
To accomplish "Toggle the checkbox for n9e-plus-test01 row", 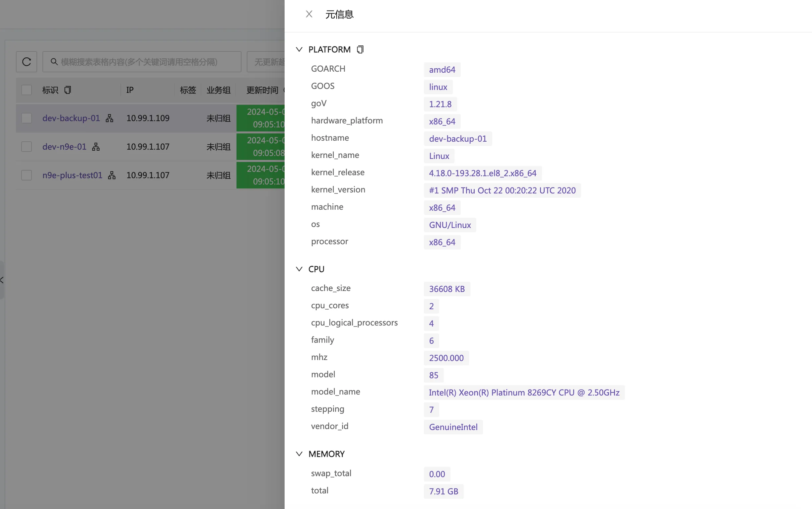I will tap(26, 175).
